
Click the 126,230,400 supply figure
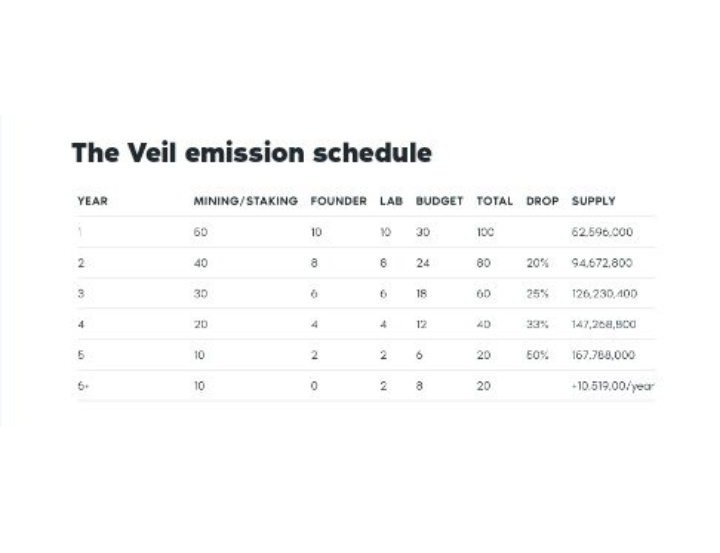605,294
